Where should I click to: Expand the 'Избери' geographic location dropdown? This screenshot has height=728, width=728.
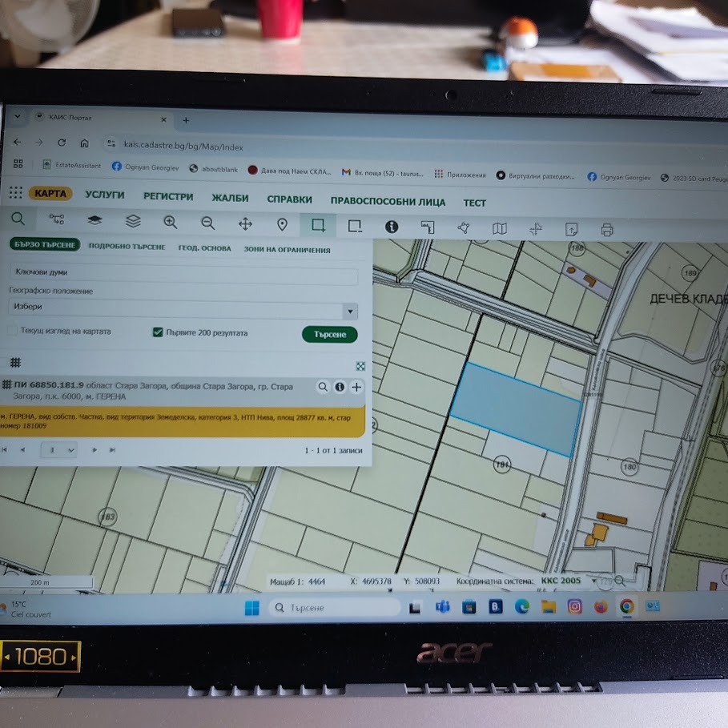(349, 311)
